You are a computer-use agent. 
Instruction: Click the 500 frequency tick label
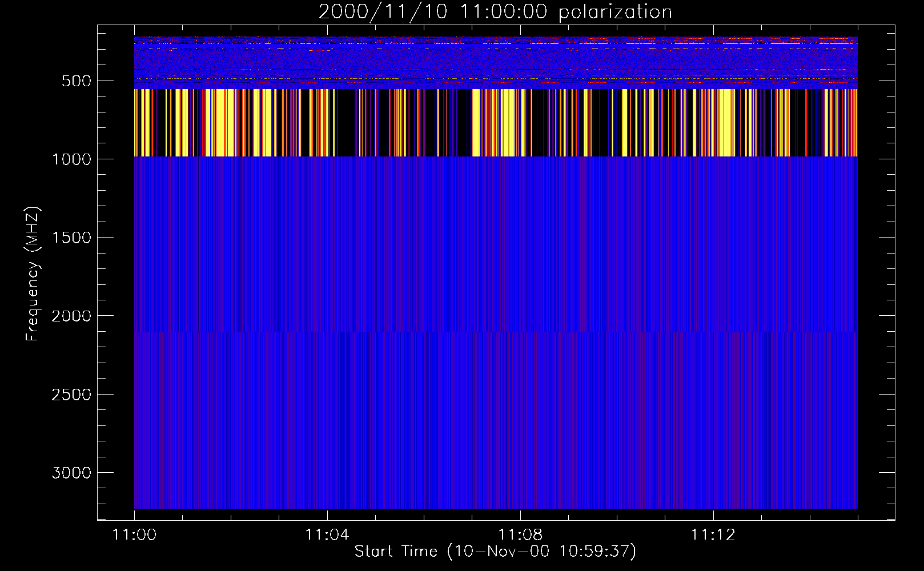tap(77, 81)
